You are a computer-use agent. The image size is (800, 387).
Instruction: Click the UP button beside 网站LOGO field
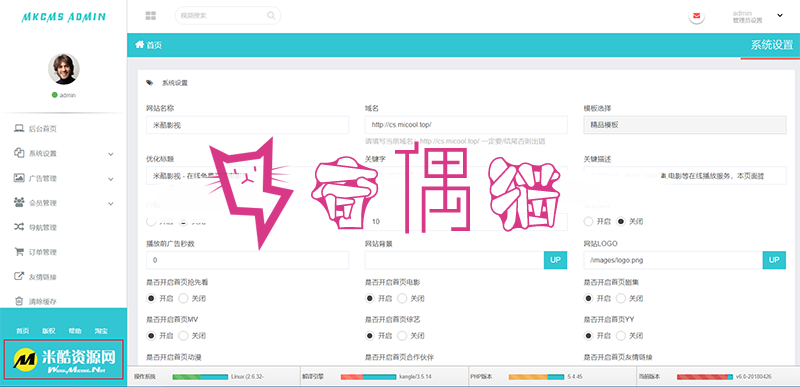(774, 260)
